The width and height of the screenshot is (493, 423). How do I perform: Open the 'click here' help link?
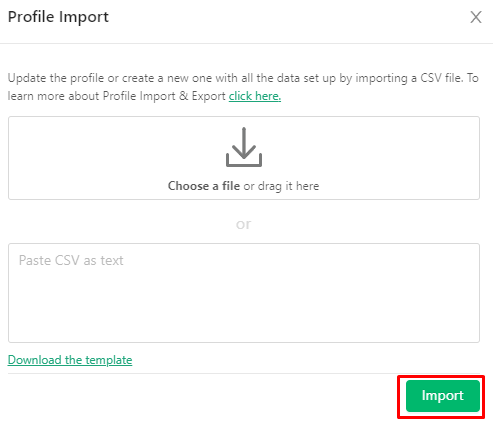click(x=255, y=96)
